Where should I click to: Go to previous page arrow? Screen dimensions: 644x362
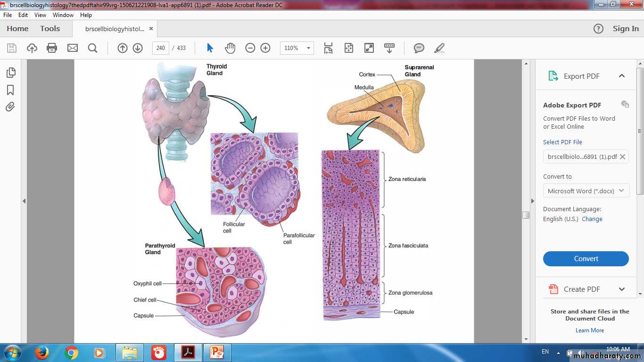coord(123,48)
